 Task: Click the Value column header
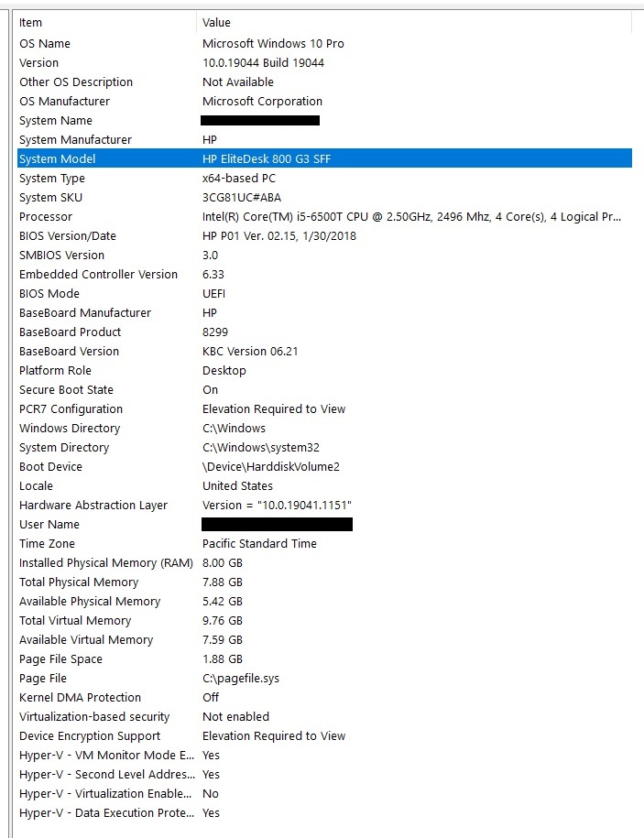click(x=414, y=23)
